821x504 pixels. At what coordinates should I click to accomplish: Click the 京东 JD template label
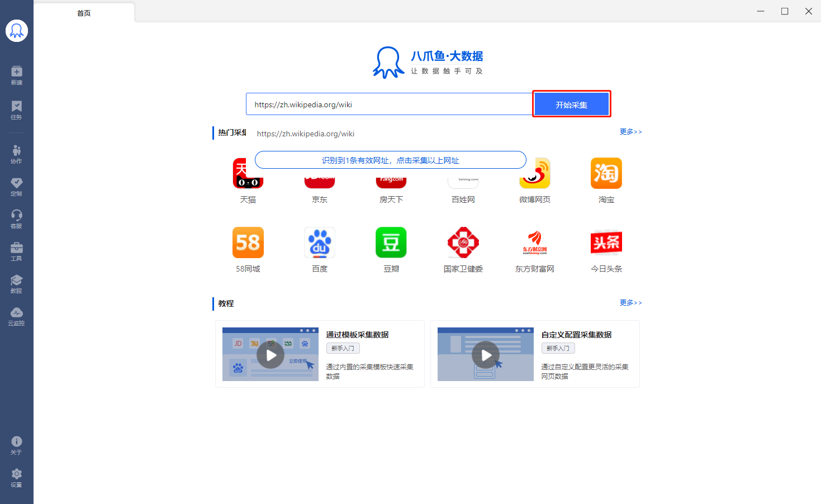point(320,199)
